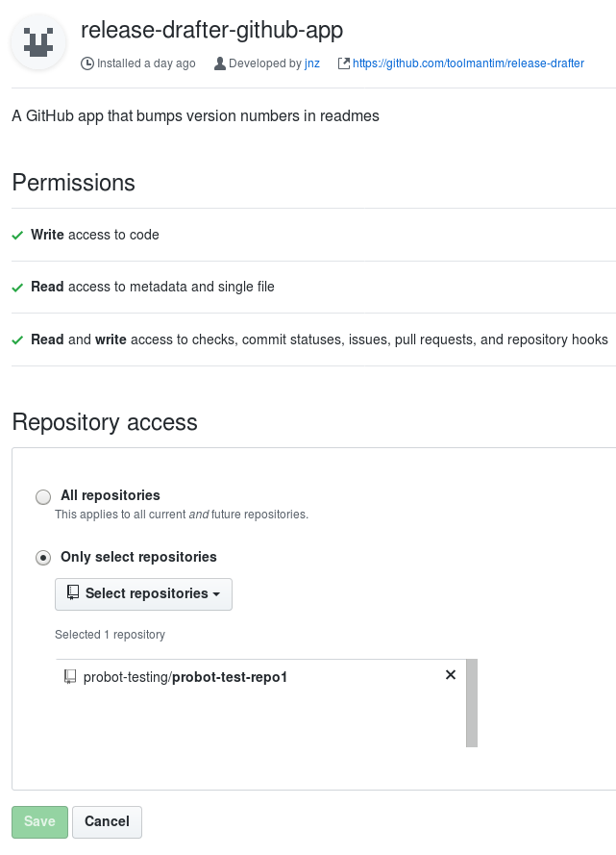Click the checkmark next to Read metadata permission
Screen dimensions: 616x855
point(17,287)
